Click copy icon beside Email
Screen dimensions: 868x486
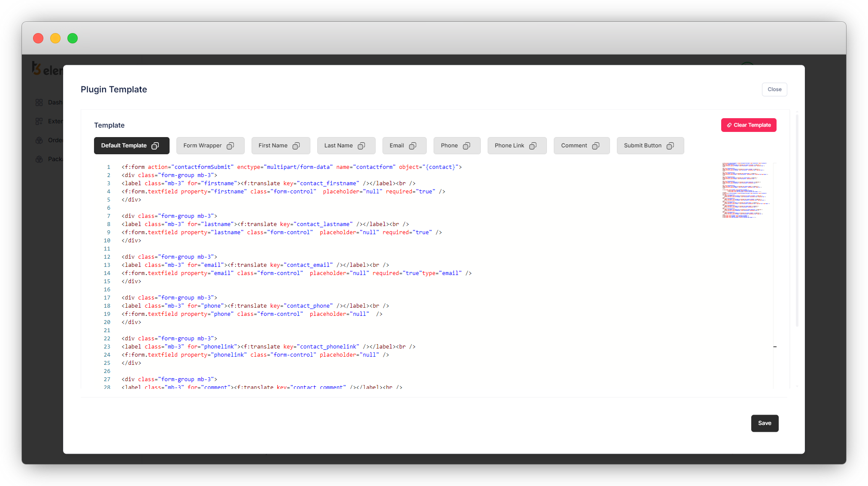(x=413, y=146)
